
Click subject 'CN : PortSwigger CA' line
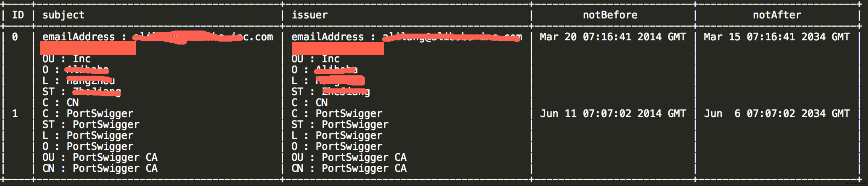(x=100, y=168)
